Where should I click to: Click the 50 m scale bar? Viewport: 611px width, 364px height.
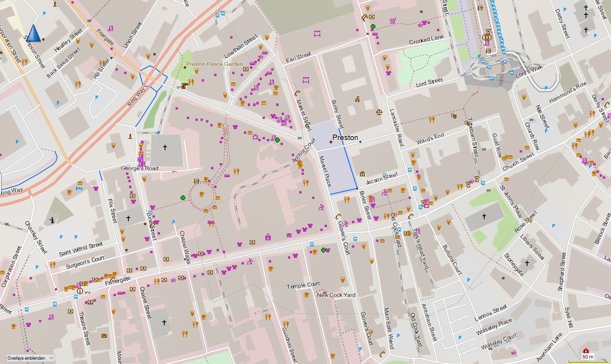click(588, 359)
